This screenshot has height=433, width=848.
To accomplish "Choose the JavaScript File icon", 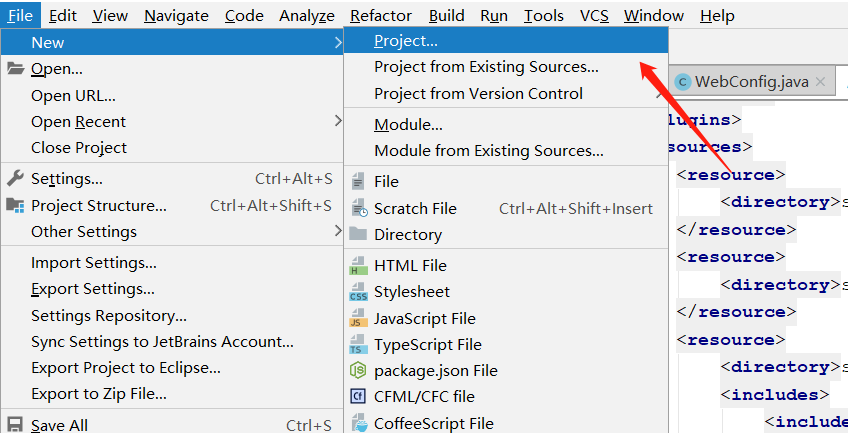I will [x=358, y=318].
